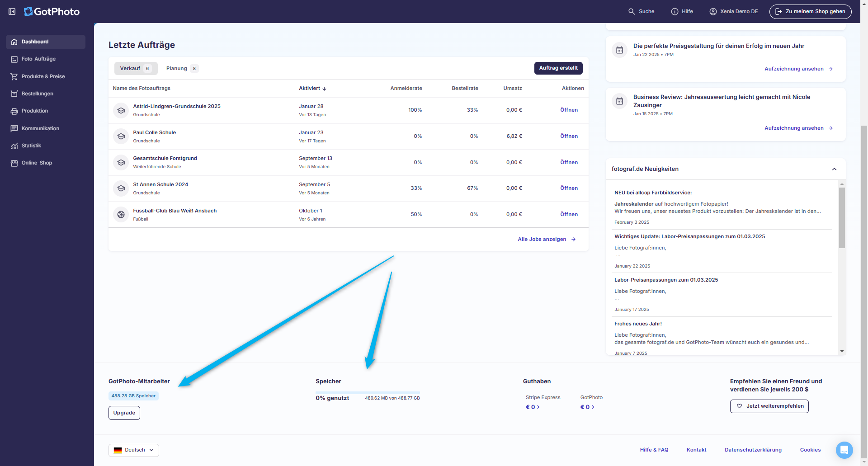Click the Umsatz column header
Viewport: 868px width, 466px height.
[x=513, y=88]
